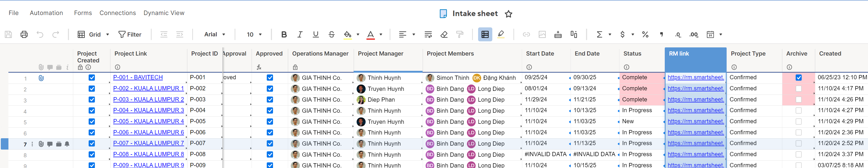
Task: Open the Arial font dropdown
Action: click(x=214, y=34)
